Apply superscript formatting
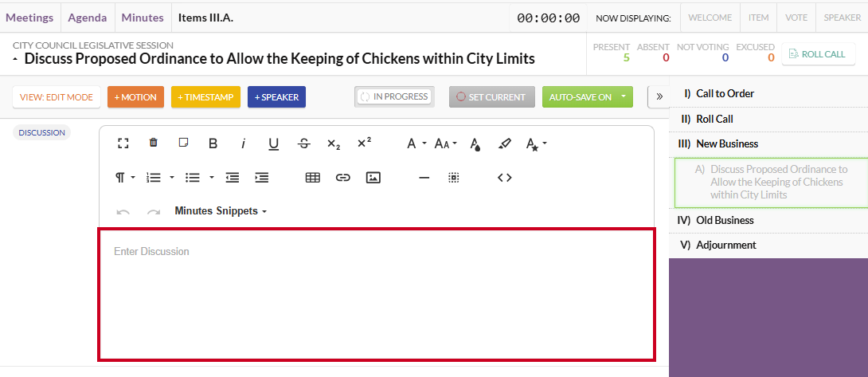The width and height of the screenshot is (868, 377). (364, 143)
